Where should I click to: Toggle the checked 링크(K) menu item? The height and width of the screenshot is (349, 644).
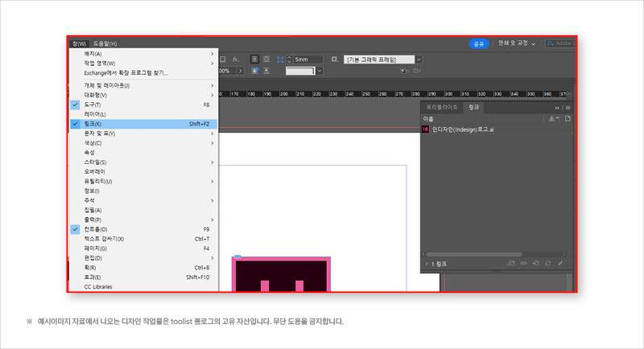(143, 124)
